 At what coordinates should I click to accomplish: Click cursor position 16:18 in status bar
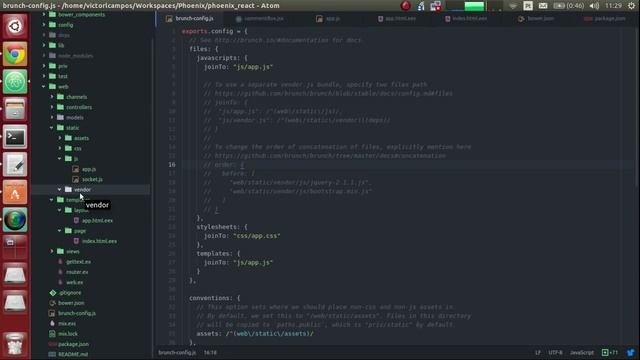[210, 352]
